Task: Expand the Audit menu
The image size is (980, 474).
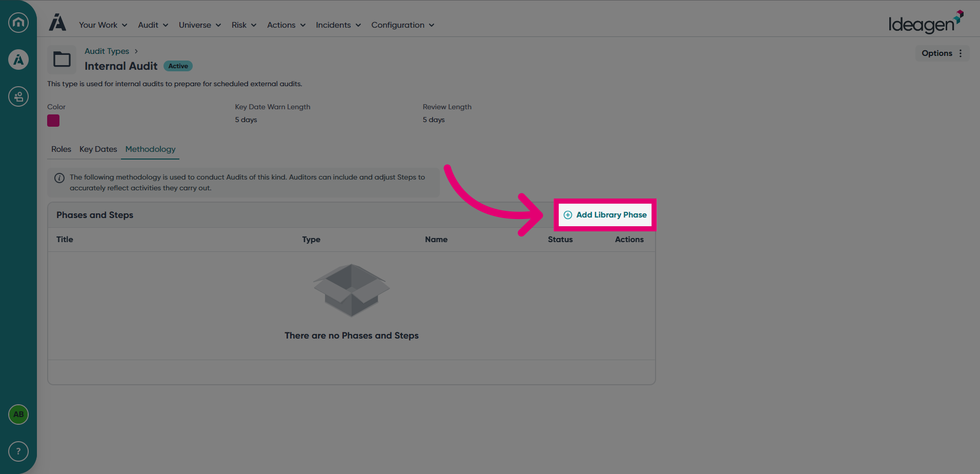Action: tap(153, 25)
